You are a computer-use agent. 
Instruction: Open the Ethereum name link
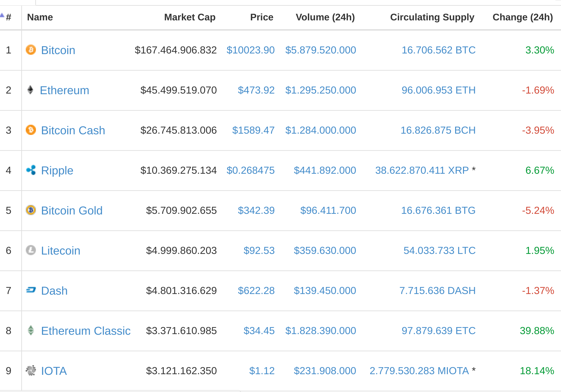65,90
